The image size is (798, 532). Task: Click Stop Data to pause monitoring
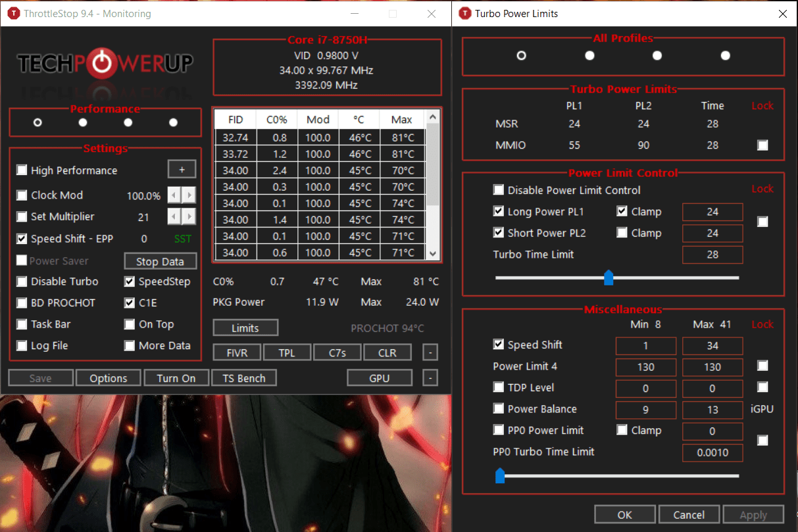160,261
